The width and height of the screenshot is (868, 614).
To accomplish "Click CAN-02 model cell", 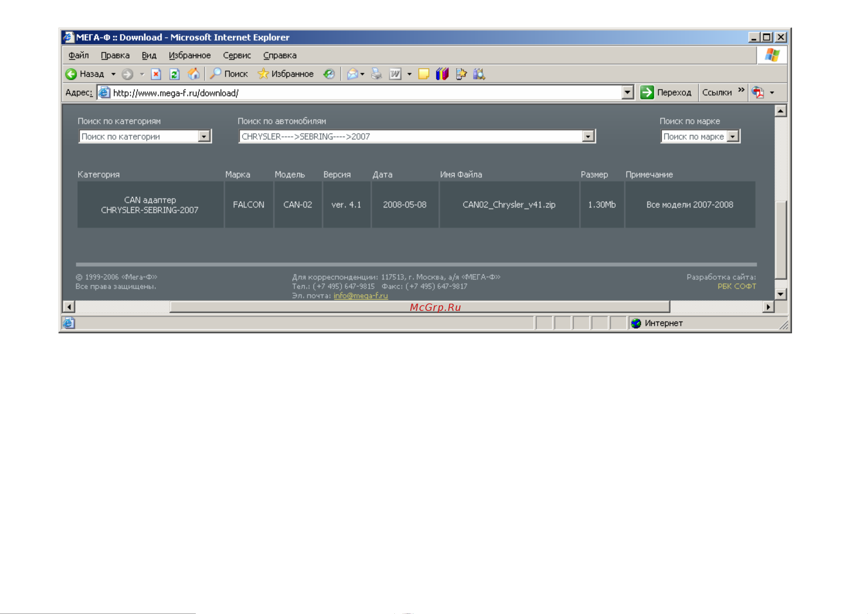I will pyautogui.click(x=298, y=205).
